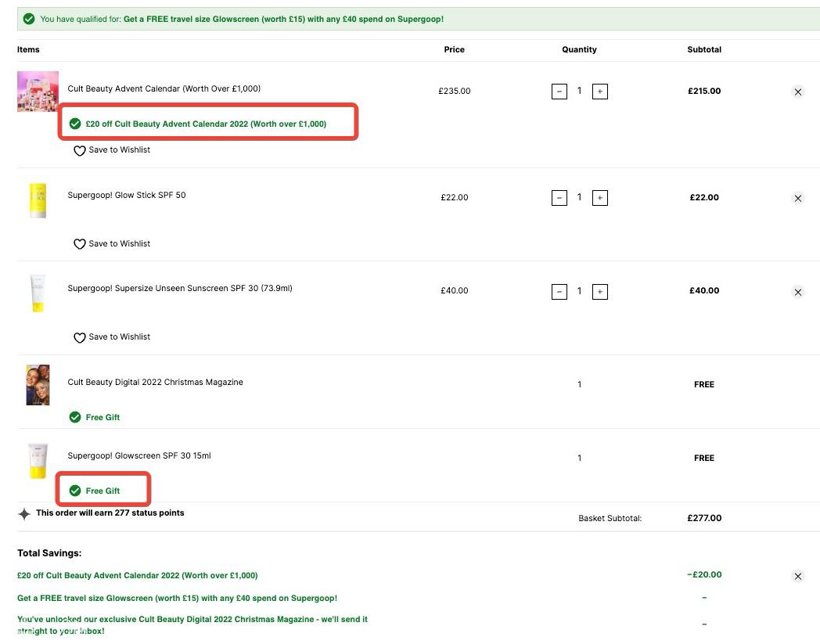
Task: Decrease quantity of Supergoop Glow Stick SPF 50
Action: click(x=559, y=198)
